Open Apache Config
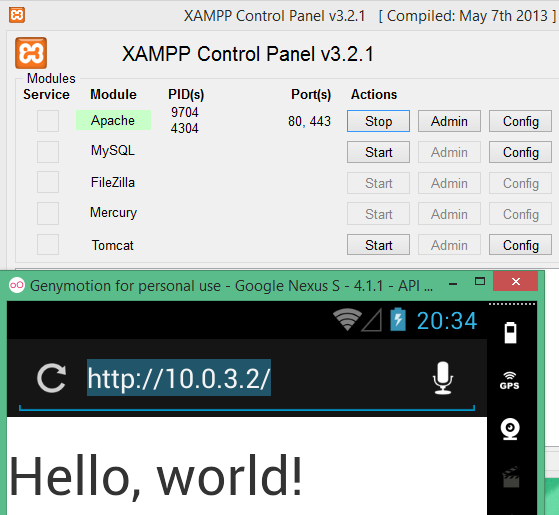 coord(520,121)
